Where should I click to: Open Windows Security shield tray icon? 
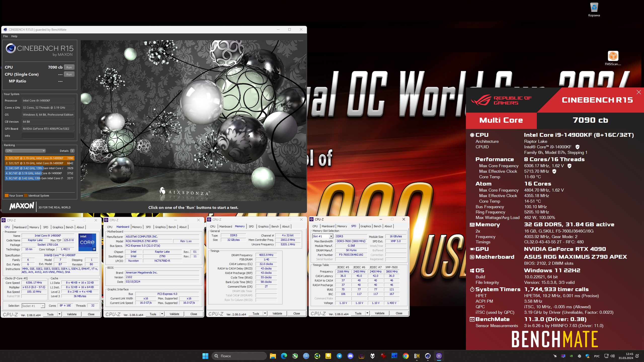coord(587,356)
